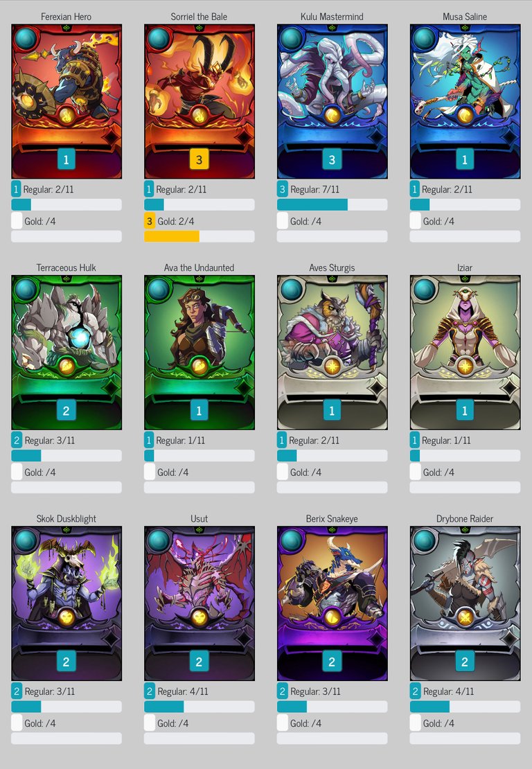Click the Berix Snakeye name label
The height and width of the screenshot is (769, 532).
(x=332, y=519)
